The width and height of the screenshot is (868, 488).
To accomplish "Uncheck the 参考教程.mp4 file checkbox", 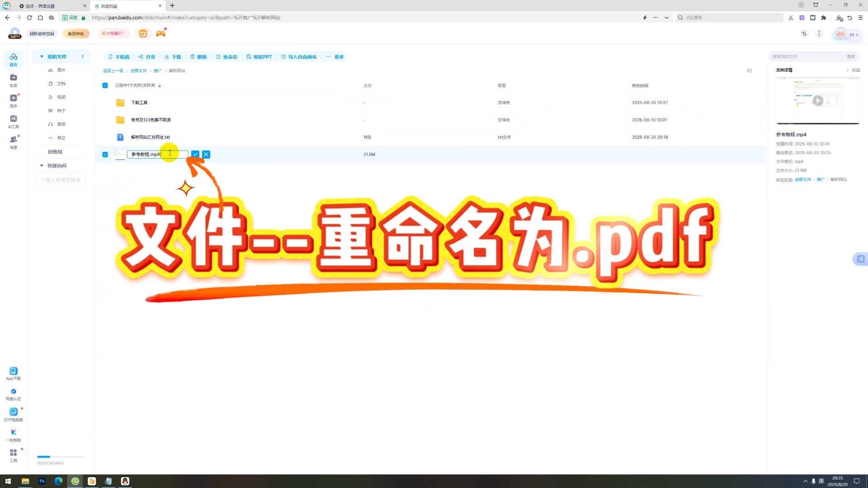I will pyautogui.click(x=105, y=155).
